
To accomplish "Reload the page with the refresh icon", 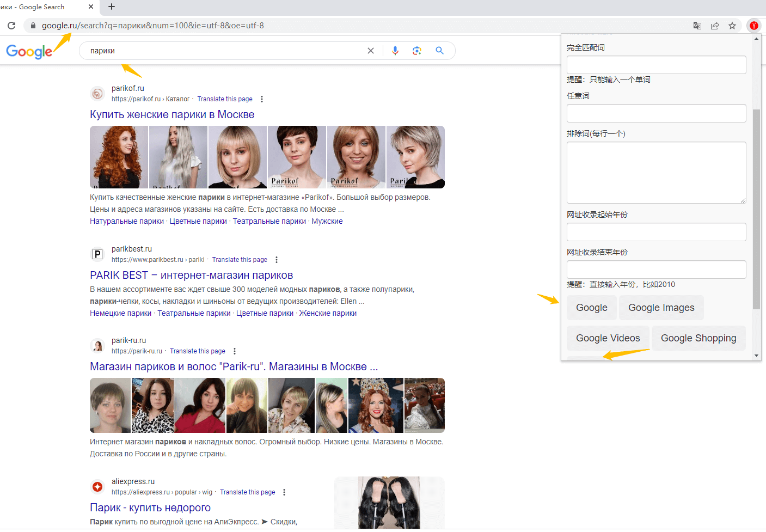I will point(11,26).
